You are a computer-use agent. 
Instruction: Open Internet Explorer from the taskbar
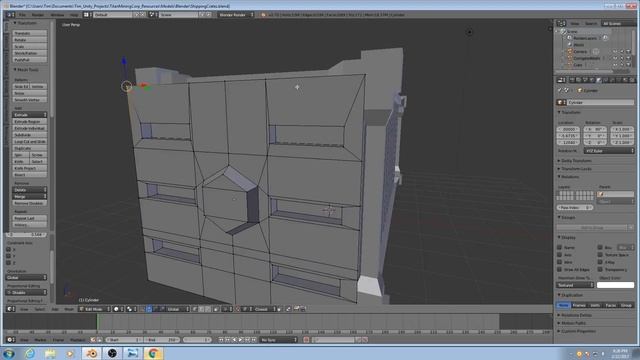29,353
